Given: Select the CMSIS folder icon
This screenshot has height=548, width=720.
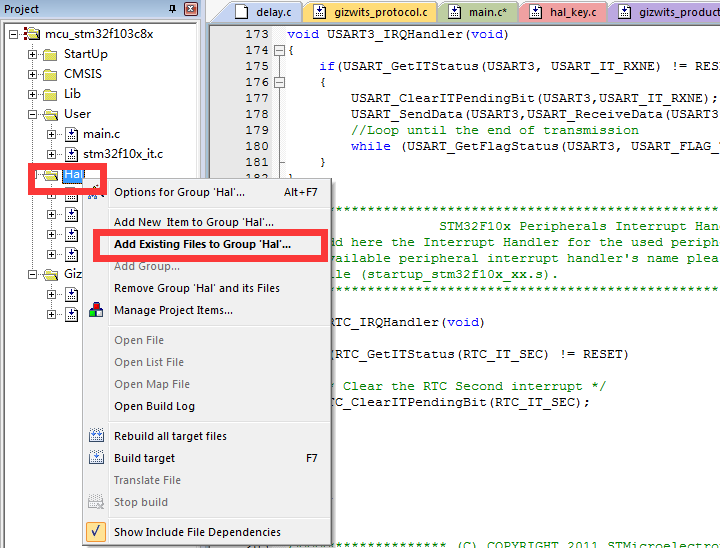Looking at the screenshot, I should tap(50, 74).
